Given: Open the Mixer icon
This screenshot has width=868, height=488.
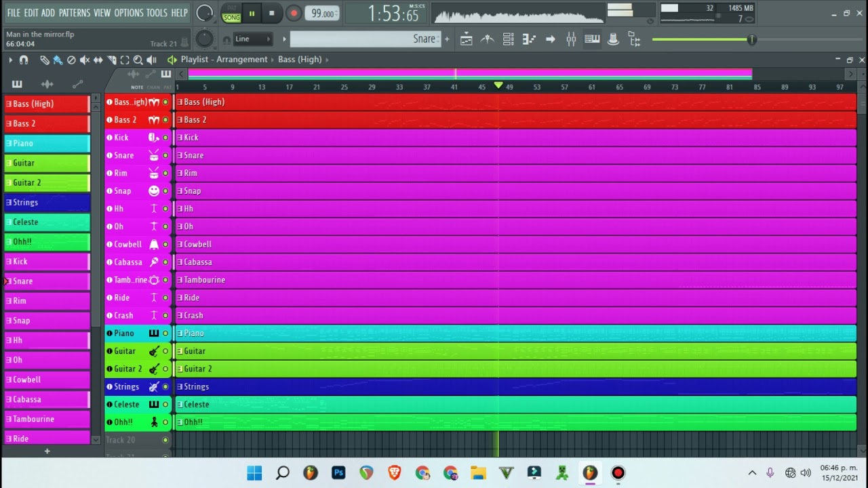Looking at the screenshot, I should click(571, 39).
